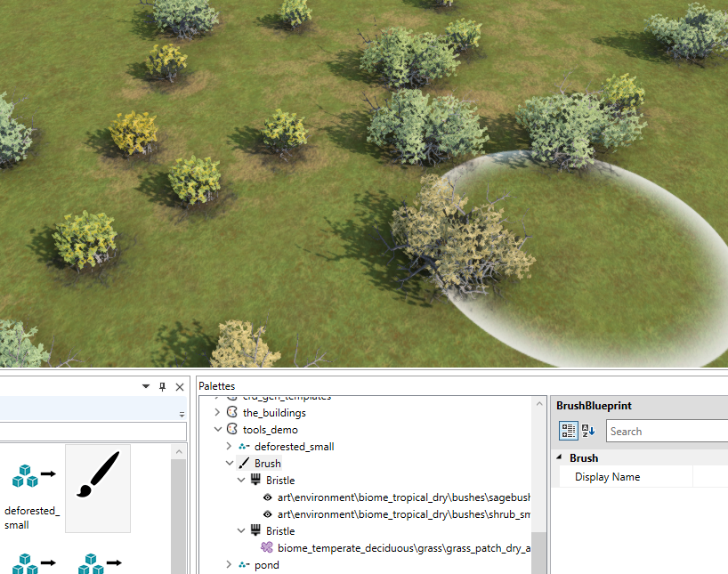
Task: Collapse the tools_demo palette node
Action: pyautogui.click(x=218, y=429)
